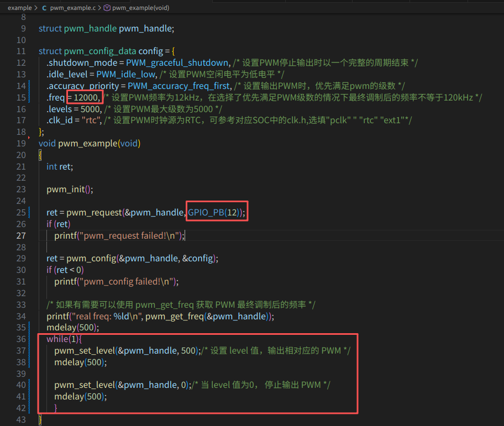
Task: Click opening brace on line 20
Action: tap(40, 155)
